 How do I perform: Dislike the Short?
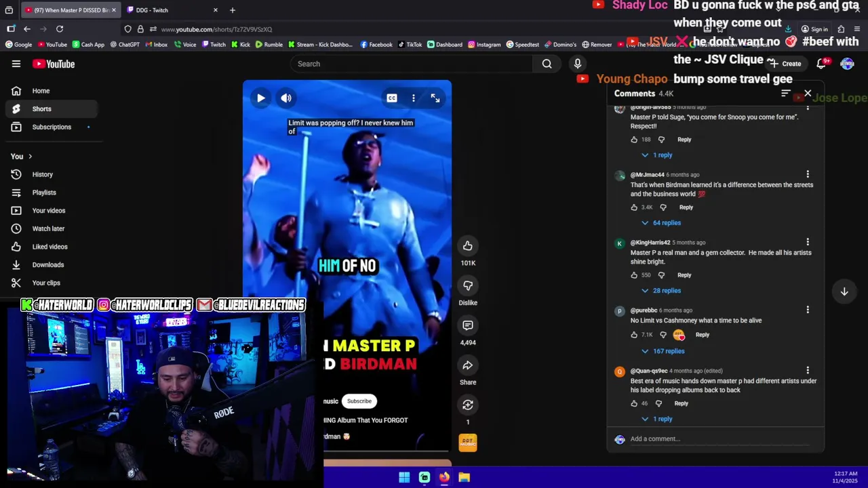point(468,285)
